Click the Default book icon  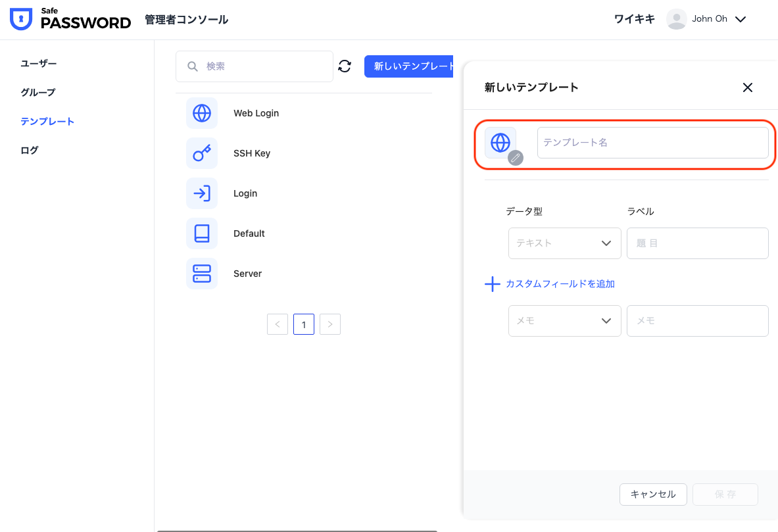pyautogui.click(x=202, y=233)
